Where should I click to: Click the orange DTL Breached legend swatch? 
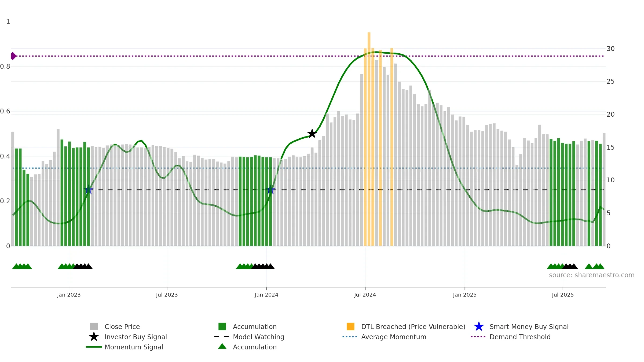point(350,327)
